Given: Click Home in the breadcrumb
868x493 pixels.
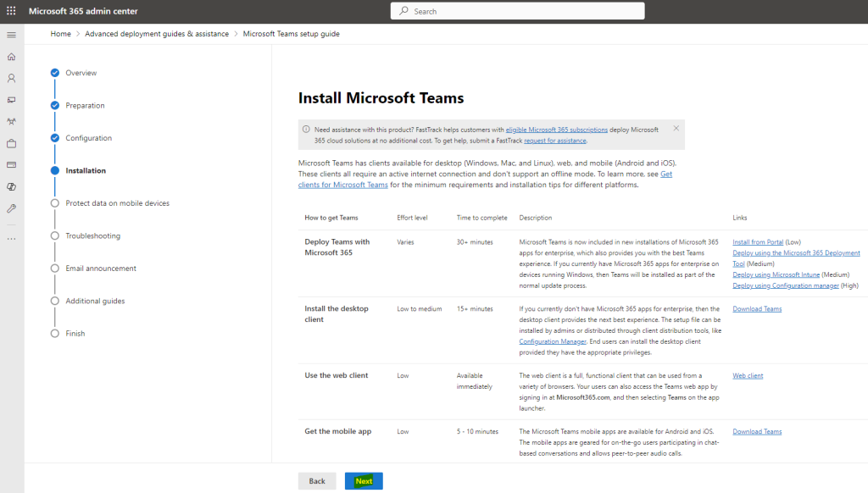Looking at the screenshot, I should point(60,34).
